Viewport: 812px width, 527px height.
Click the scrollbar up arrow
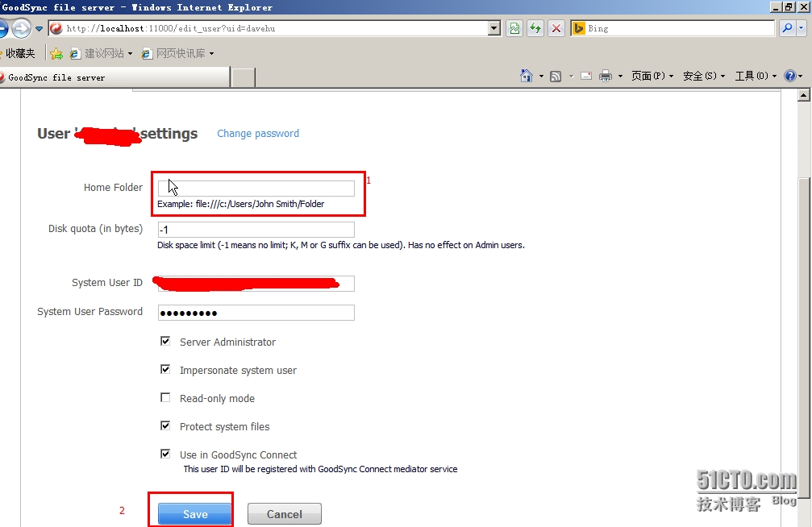[804, 95]
